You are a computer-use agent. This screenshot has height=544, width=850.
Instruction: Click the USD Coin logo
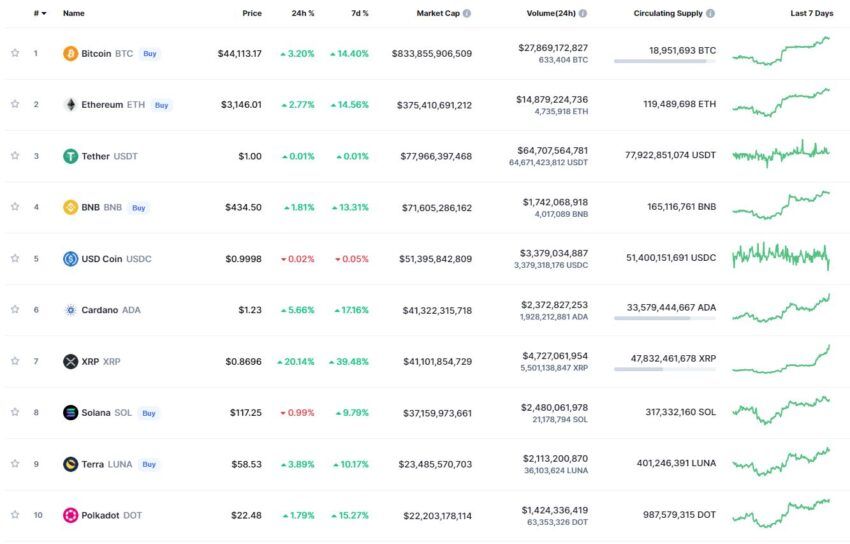70,258
